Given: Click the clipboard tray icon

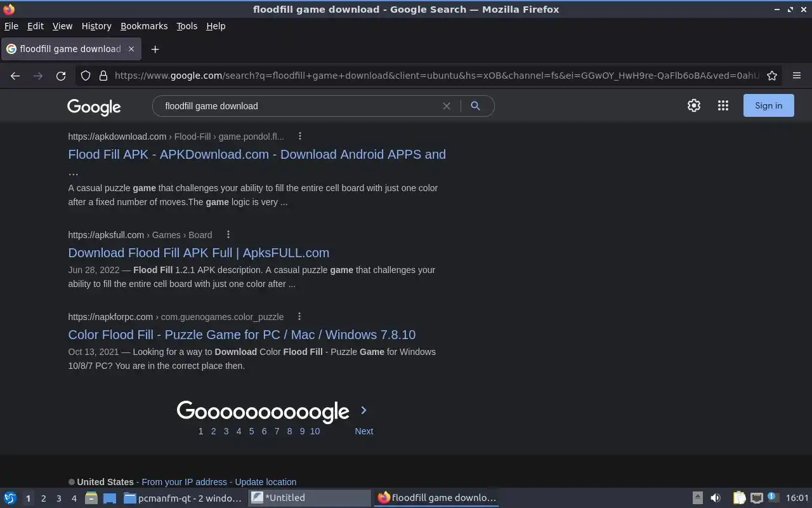Looking at the screenshot, I should [x=739, y=498].
